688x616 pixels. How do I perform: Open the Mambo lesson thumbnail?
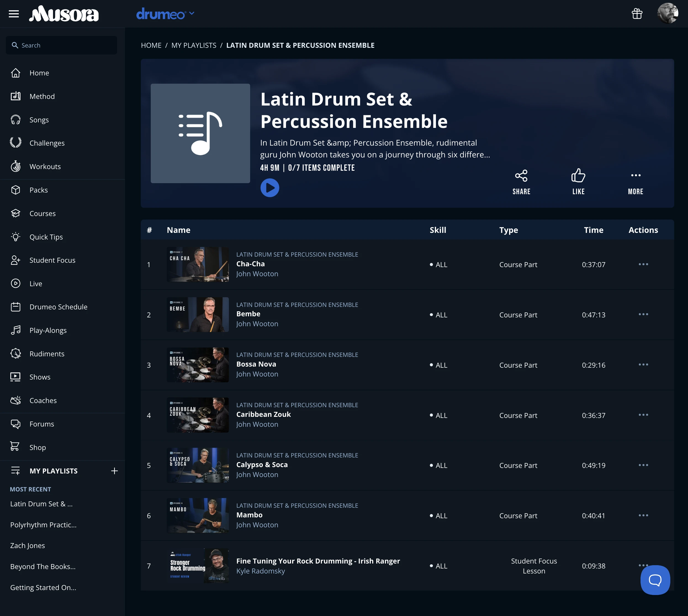click(x=198, y=515)
